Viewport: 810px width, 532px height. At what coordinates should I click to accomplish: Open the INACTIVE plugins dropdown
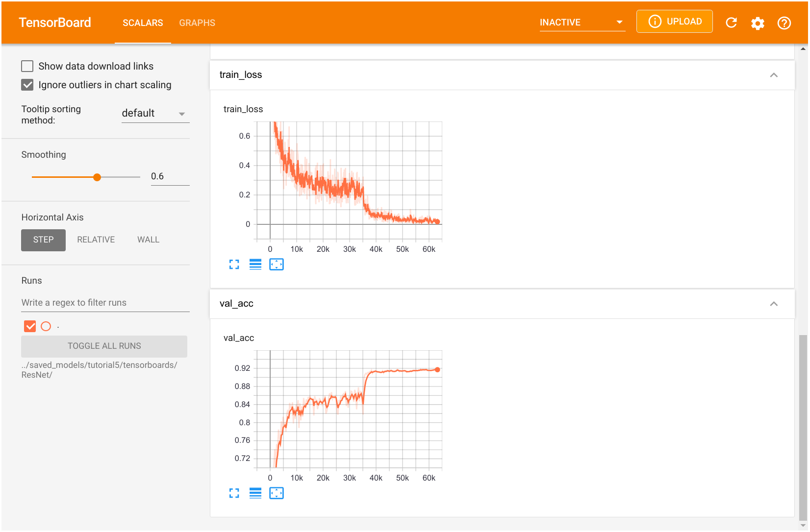coord(582,23)
